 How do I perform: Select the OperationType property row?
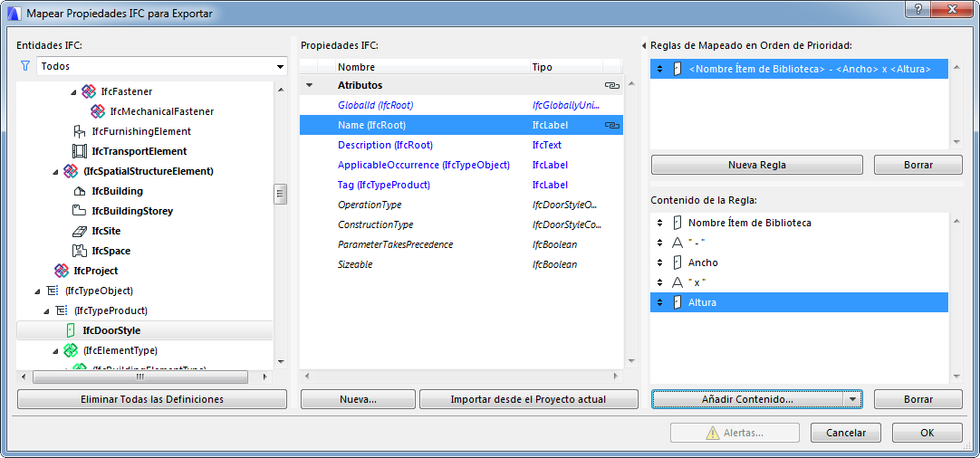tap(461, 205)
